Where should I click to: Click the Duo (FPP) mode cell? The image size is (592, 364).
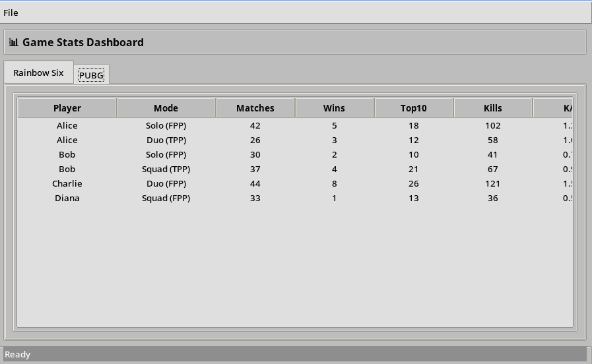[166, 184]
